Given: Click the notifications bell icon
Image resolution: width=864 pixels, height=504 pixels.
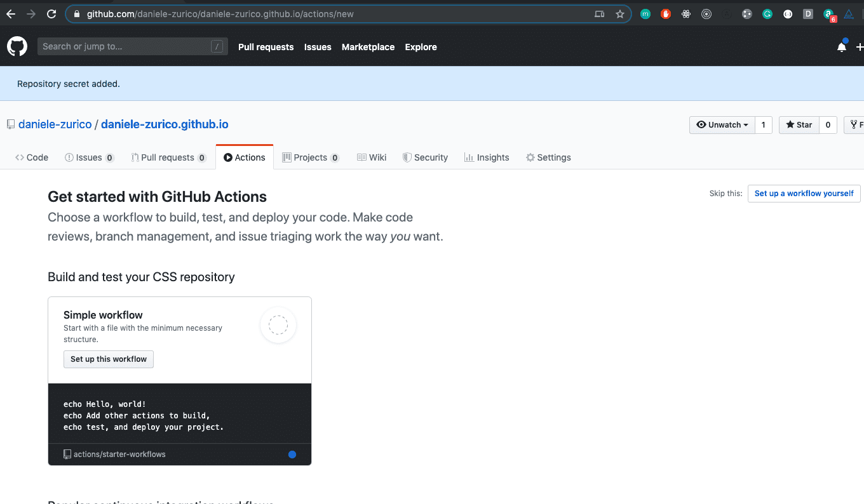Looking at the screenshot, I should (x=841, y=46).
